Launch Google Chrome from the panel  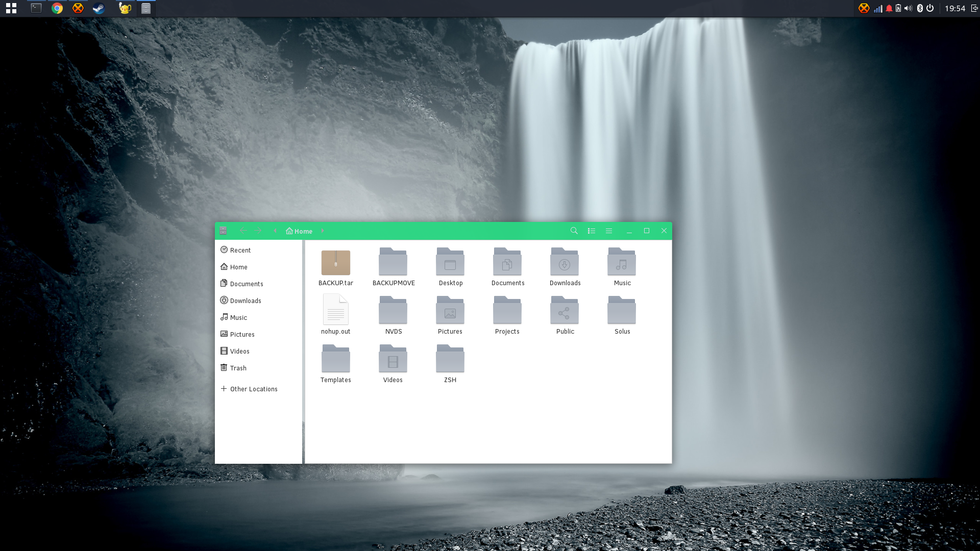(57, 8)
